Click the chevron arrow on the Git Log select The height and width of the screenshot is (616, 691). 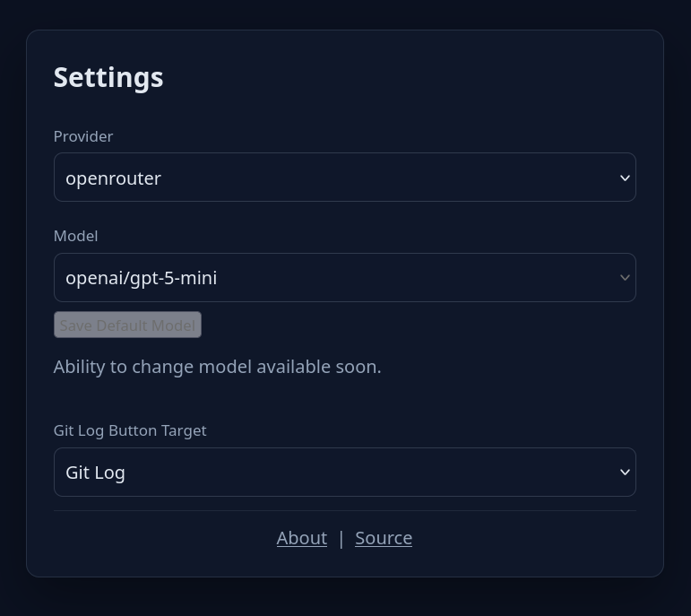pyautogui.click(x=625, y=473)
